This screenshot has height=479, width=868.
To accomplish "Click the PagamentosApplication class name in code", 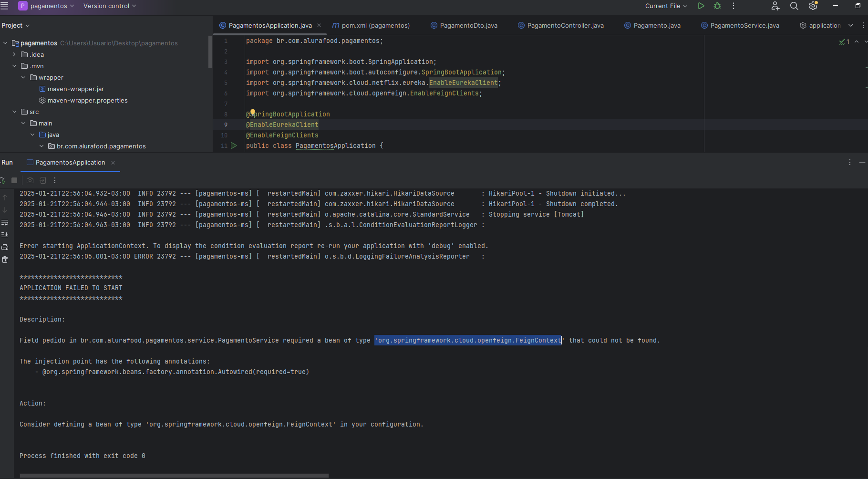I will [336, 146].
